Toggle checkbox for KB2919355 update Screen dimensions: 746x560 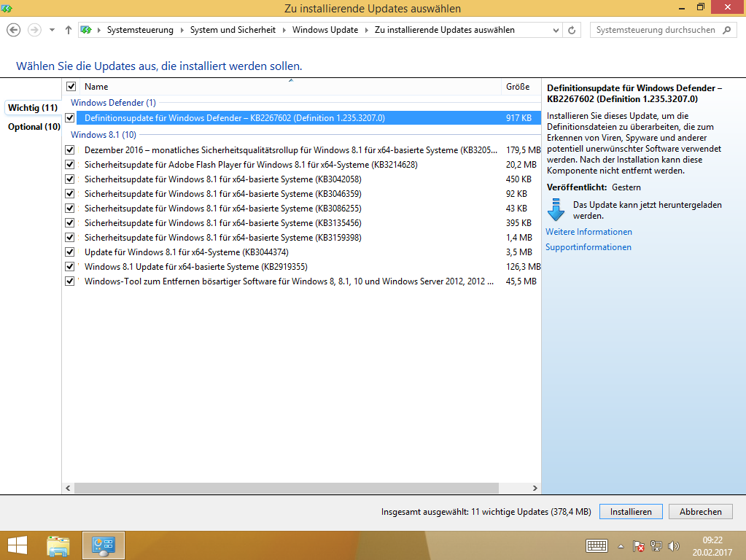(70, 266)
